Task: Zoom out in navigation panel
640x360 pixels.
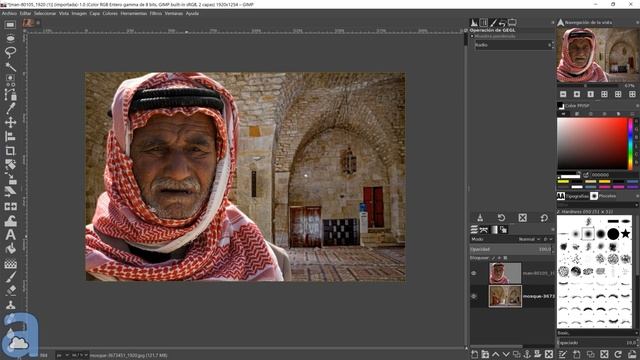Action: tap(563, 94)
